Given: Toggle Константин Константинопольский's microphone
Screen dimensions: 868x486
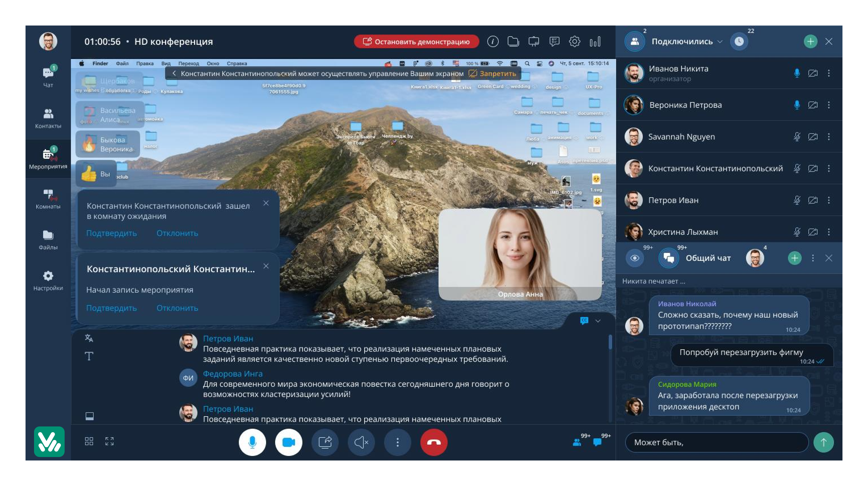Looking at the screenshot, I should click(797, 168).
